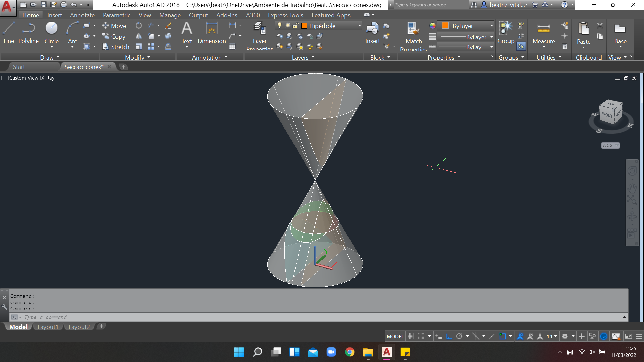Screen dimensions: 644x362
Task: Click the Move tool
Action: [114, 26]
